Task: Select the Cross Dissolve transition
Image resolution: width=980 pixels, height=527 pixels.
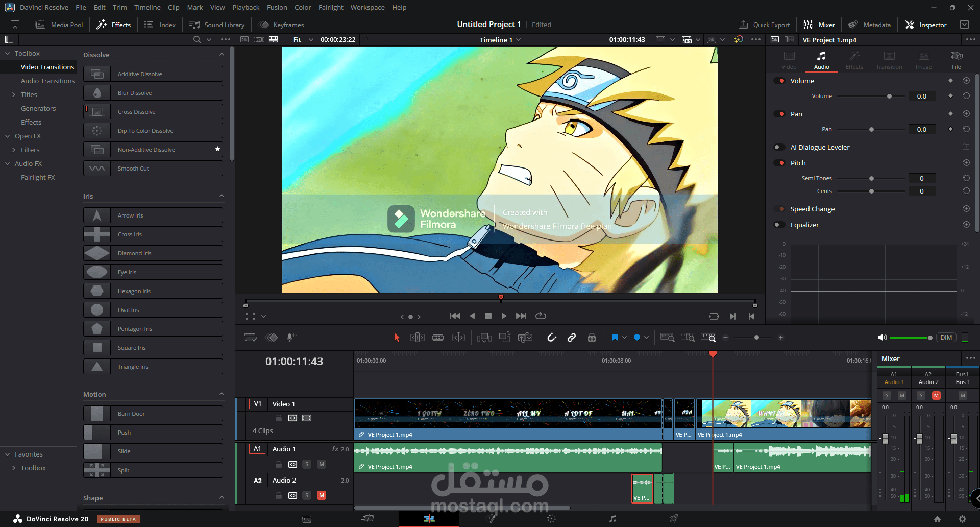Action: tap(153, 112)
